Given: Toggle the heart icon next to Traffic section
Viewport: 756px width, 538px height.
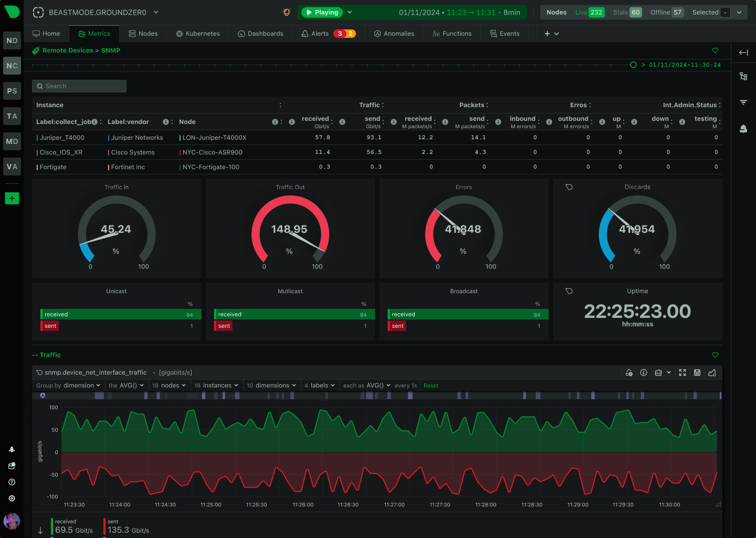Looking at the screenshot, I should click(715, 355).
